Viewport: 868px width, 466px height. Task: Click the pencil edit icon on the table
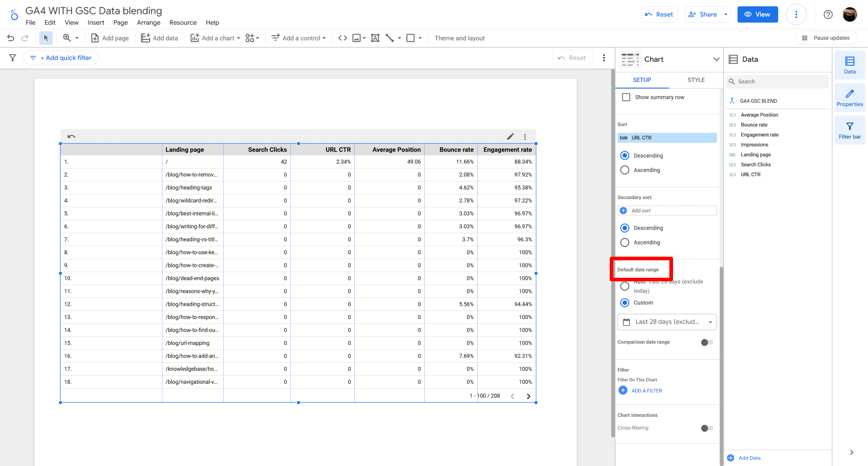point(510,136)
